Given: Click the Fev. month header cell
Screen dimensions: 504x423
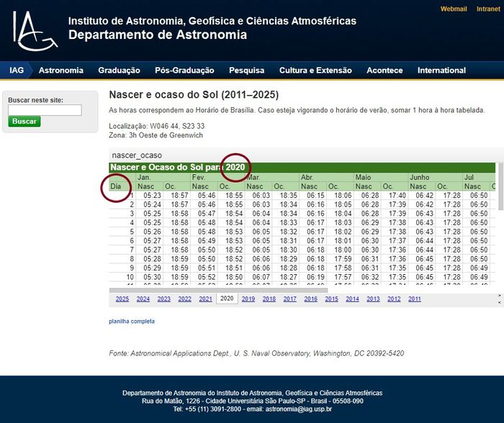Looking at the screenshot, I should tap(217, 177).
